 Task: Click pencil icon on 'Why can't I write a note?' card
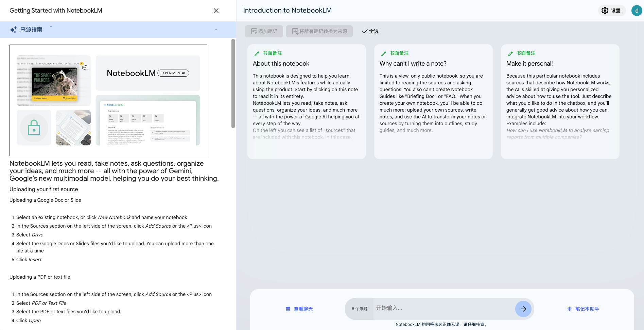(384, 53)
